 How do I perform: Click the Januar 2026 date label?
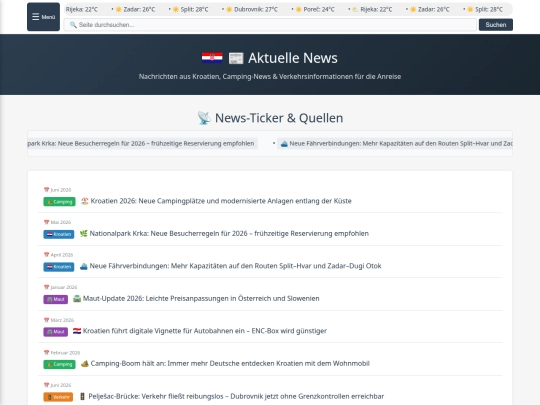point(64,288)
